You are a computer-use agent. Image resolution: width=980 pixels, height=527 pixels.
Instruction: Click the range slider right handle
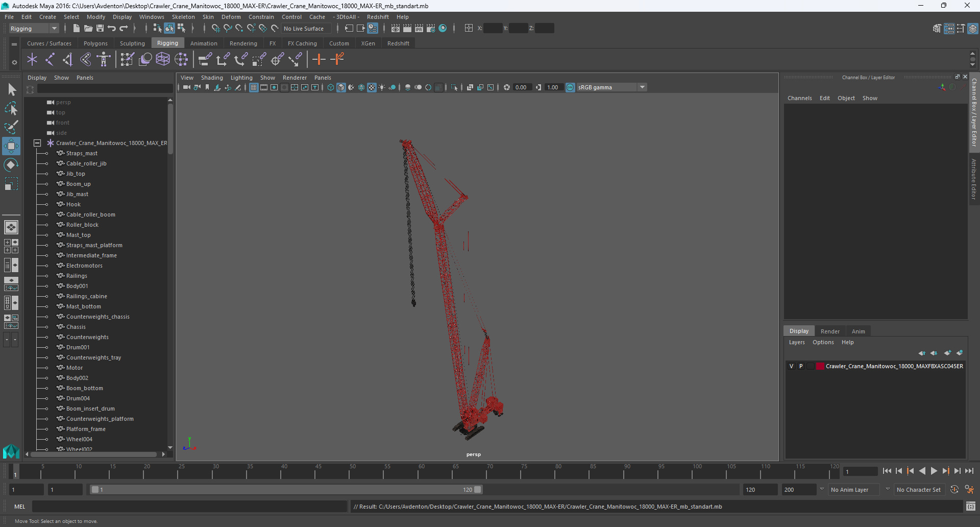click(478, 490)
